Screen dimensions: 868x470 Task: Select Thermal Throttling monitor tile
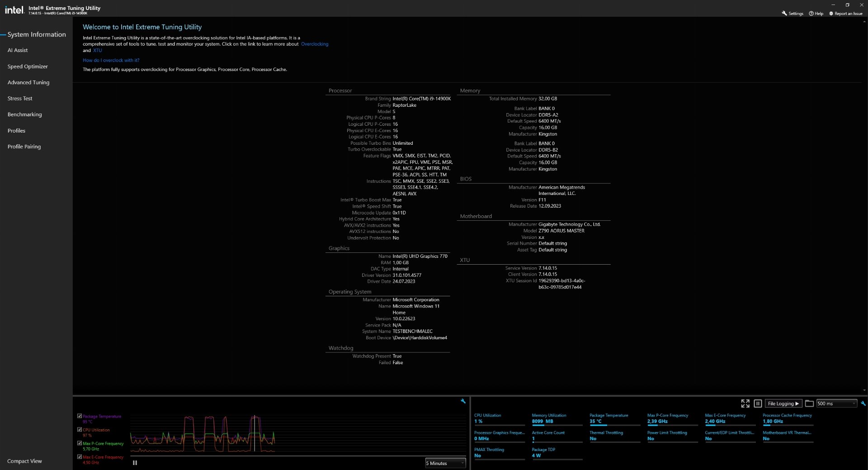[615, 436]
